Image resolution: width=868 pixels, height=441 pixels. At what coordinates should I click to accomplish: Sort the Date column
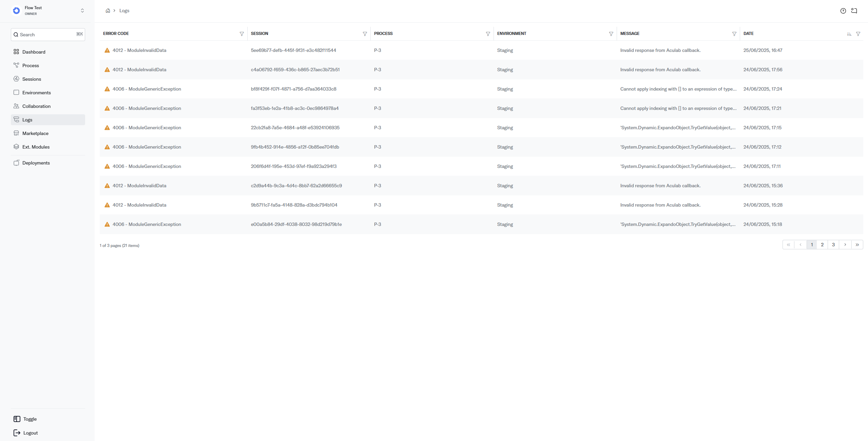pos(849,34)
